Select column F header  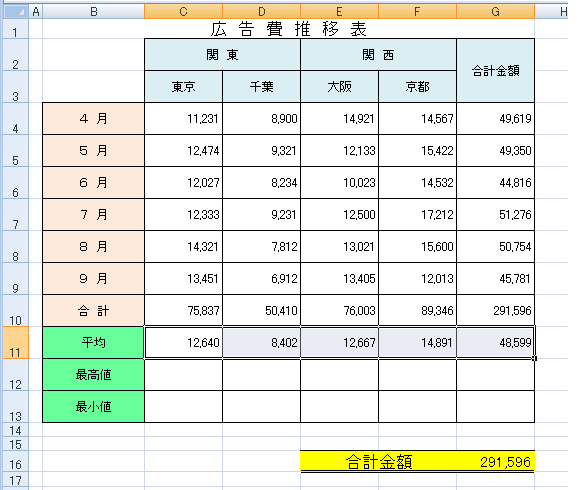[x=417, y=11]
